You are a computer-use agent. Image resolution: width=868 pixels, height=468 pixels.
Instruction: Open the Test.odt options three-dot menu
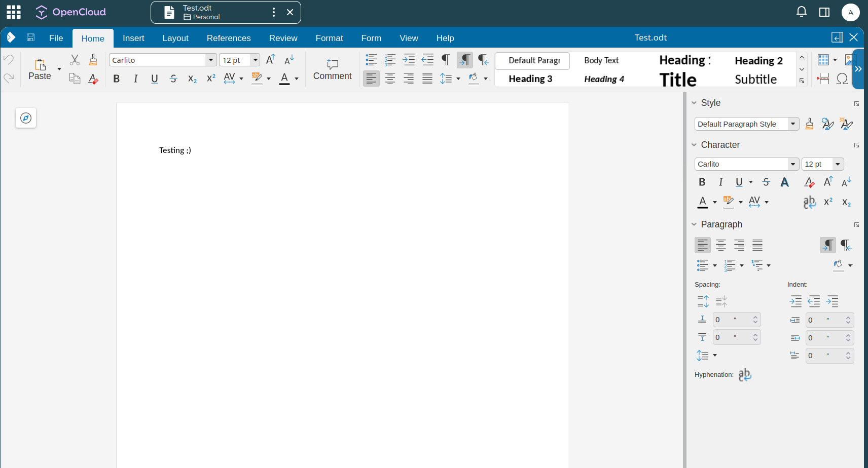[x=274, y=12]
